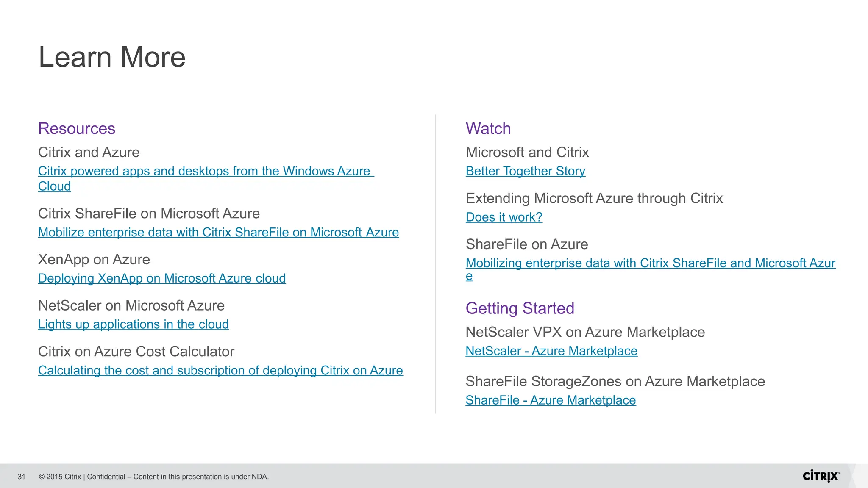Select the Learn More slide title

point(112,57)
